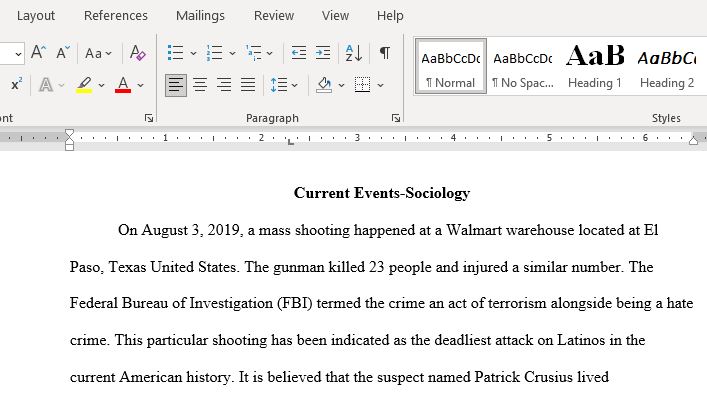707x394 pixels.
Task: Decrease paragraph indent
Action: pyautogui.click(x=298, y=53)
